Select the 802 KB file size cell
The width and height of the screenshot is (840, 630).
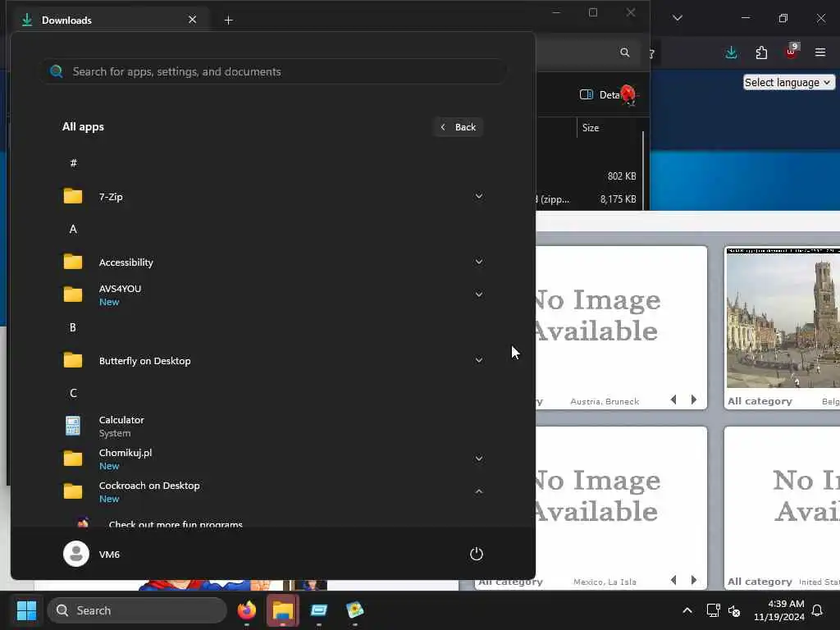click(622, 176)
